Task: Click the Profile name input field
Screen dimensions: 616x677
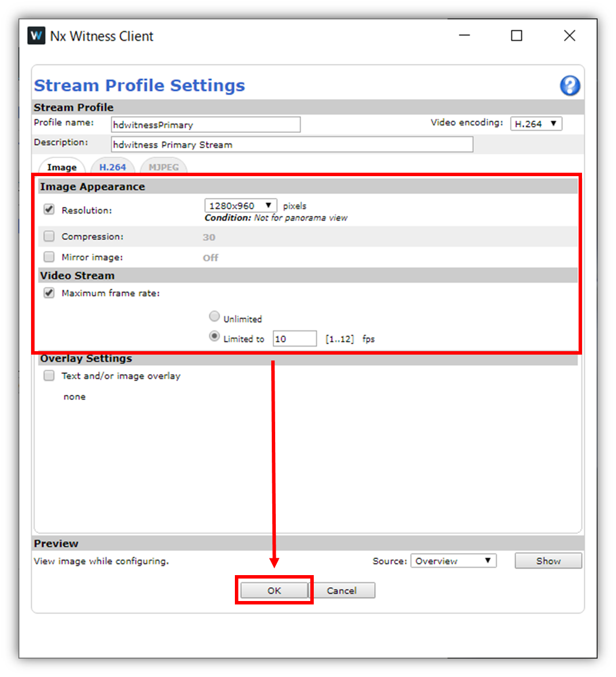Action: pos(206,125)
